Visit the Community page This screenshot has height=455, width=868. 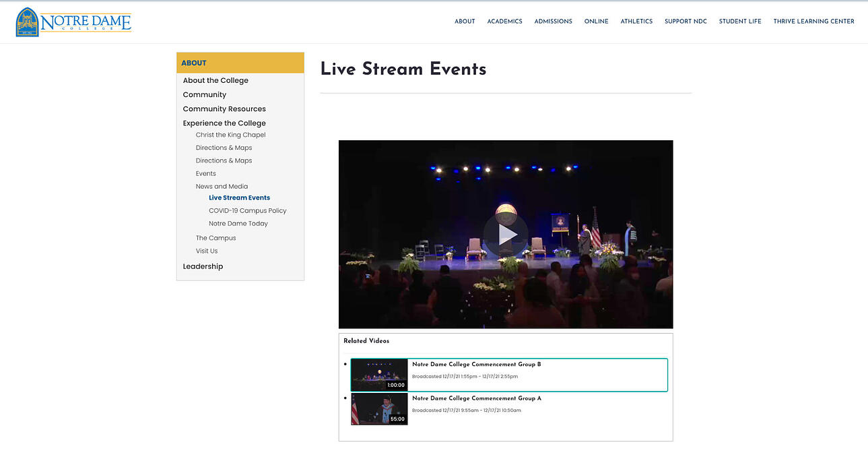tap(204, 94)
